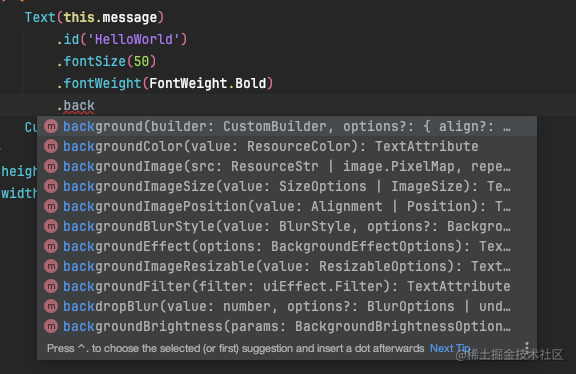
Task: Click method icon beside backgroundImagePosition
Action: point(51,206)
